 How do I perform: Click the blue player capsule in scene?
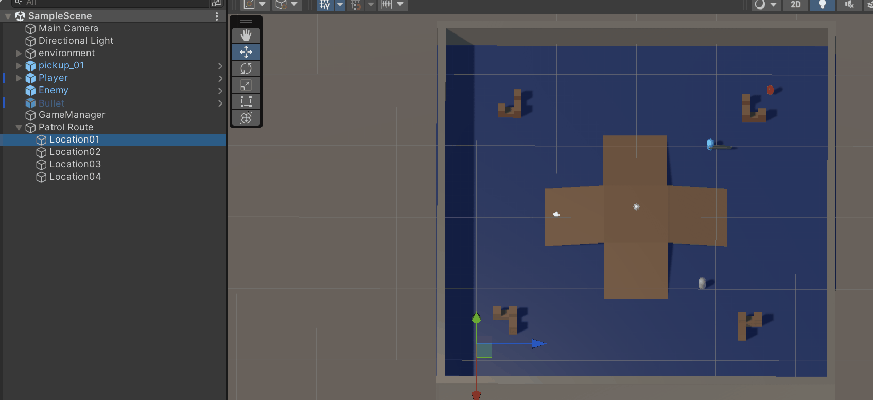click(x=710, y=144)
